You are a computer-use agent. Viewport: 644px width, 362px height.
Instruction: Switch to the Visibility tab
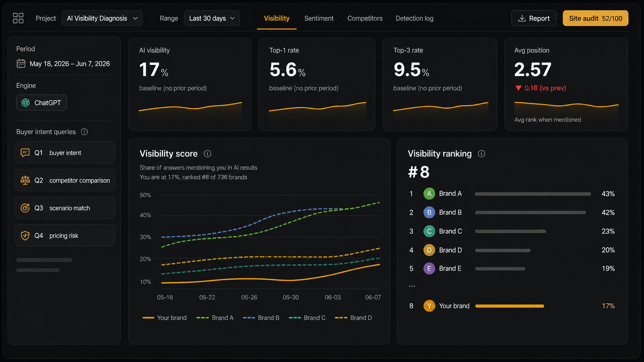(277, 18)
